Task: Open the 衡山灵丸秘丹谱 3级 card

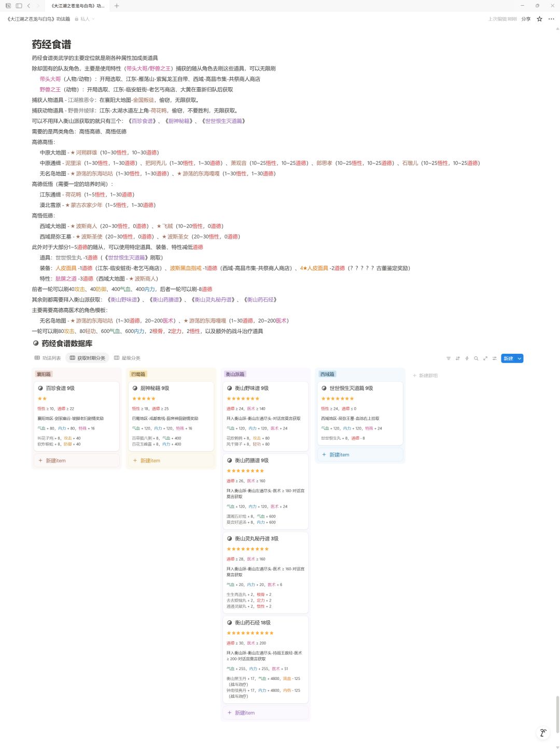Action: tap(265, 573)
